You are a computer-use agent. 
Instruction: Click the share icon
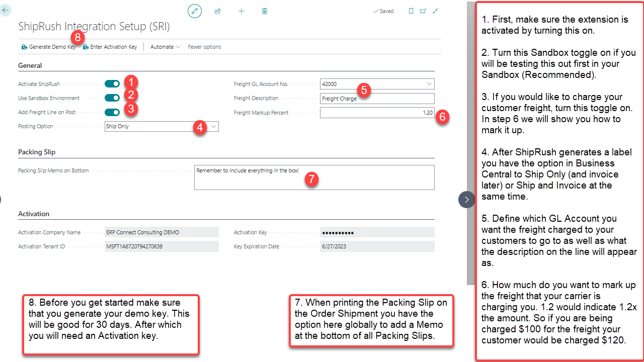pyautogui.click(x=218, y=11)
